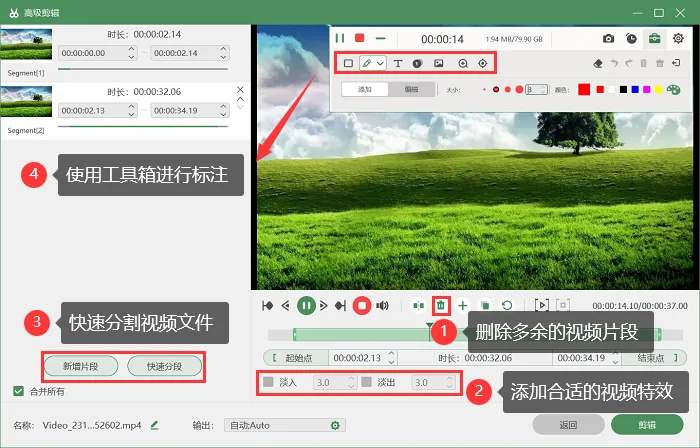Switch to the 添加 tab

[365, 89]
